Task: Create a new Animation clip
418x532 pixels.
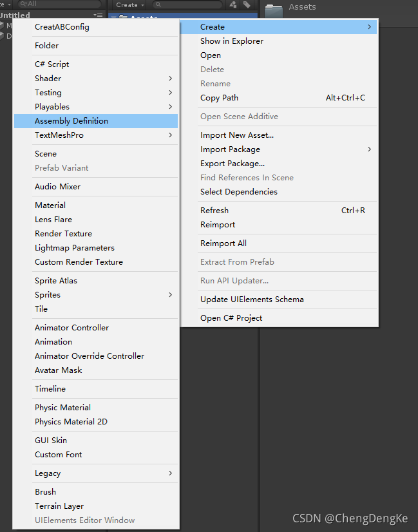Action: [96, 342]
